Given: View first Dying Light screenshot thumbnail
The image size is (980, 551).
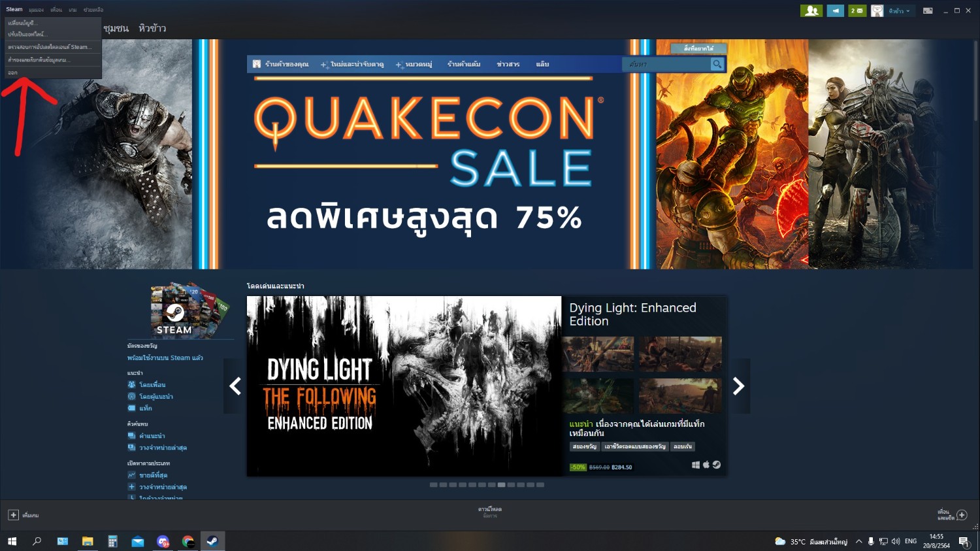Looking at the screenshot, I should click(x=598, y=354).
